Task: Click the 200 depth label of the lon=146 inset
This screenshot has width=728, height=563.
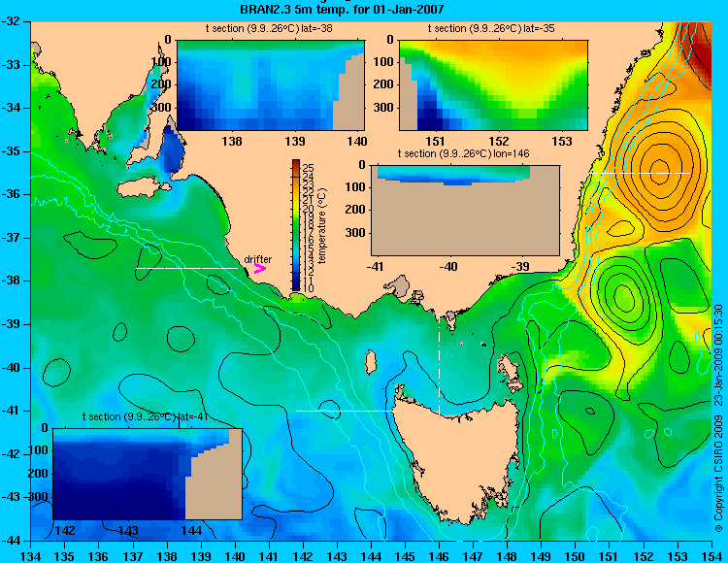Action: (x=356, y=210)
